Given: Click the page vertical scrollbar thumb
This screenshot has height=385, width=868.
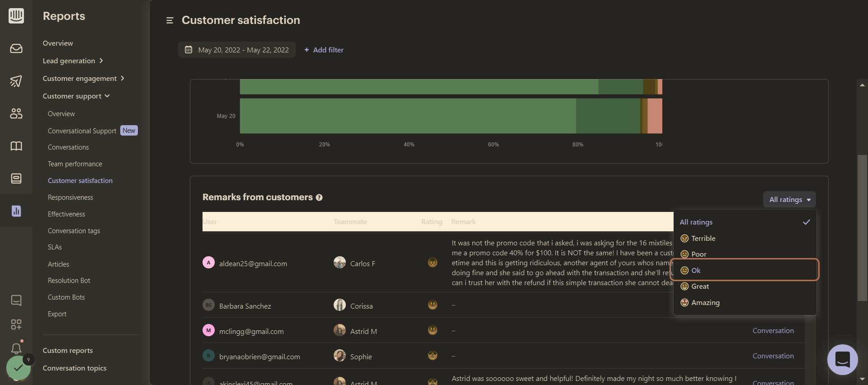Looking at the screenshot, I should [862, 228].
